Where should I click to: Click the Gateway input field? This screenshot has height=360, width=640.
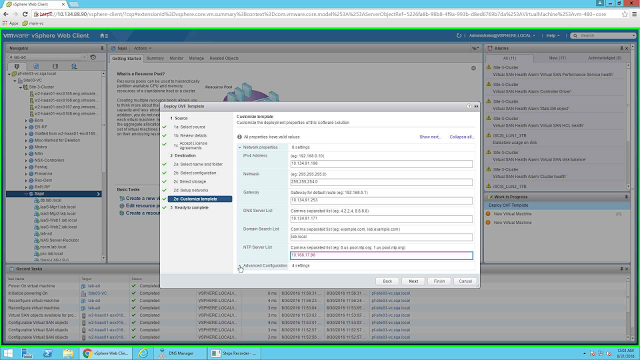[381, 200]
